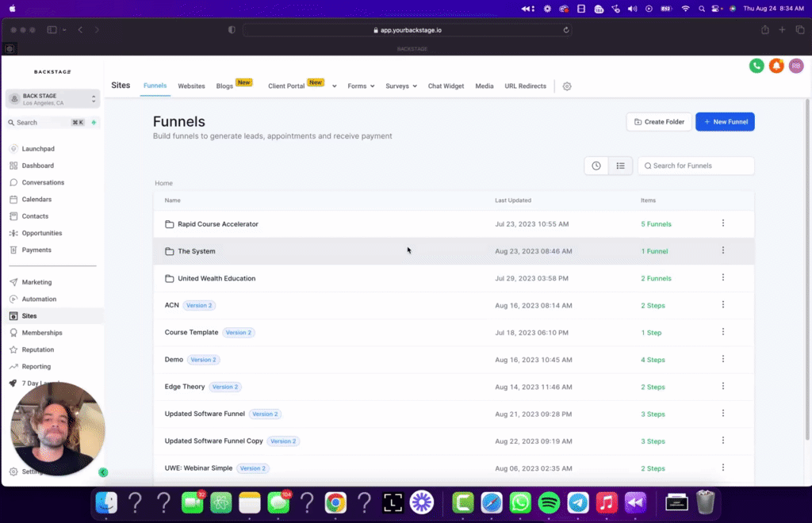Click the green phone icon
The width and height of the screenshot is (812, 523).
(x=756, y=66)
